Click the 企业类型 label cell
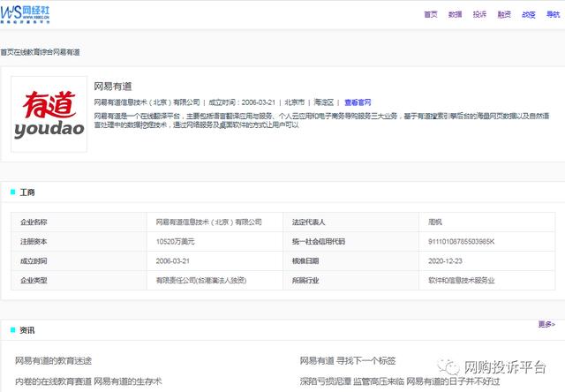Screen dimensions: 565x392 [x=79, y=280]
